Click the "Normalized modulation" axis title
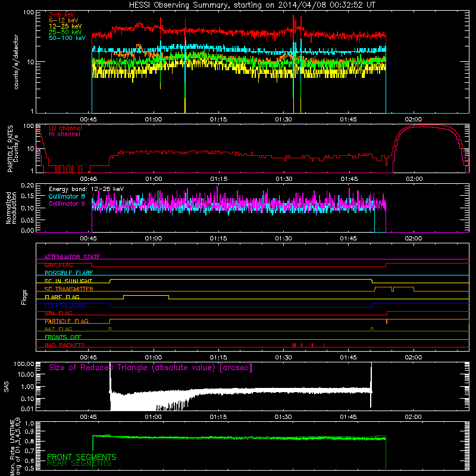476x476 pixels. (11, 208)
